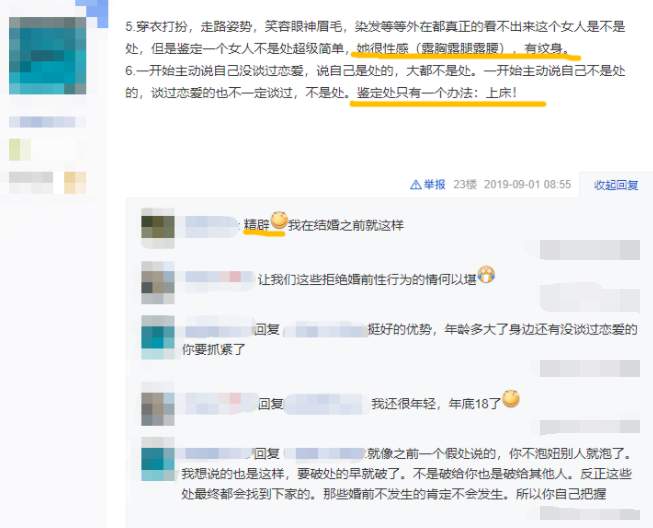The height and width of the screenshot is (528, 653).
Task: Collapse replies with 收起回复
Action: click(x=616, y=185)
